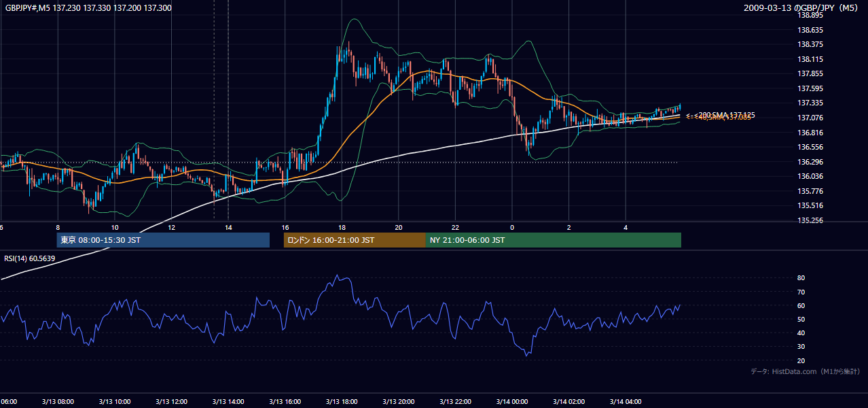Click RSI scale value 80
Image resolution: width=868 pixels, height=408 pixels.
tap(801, 278)
